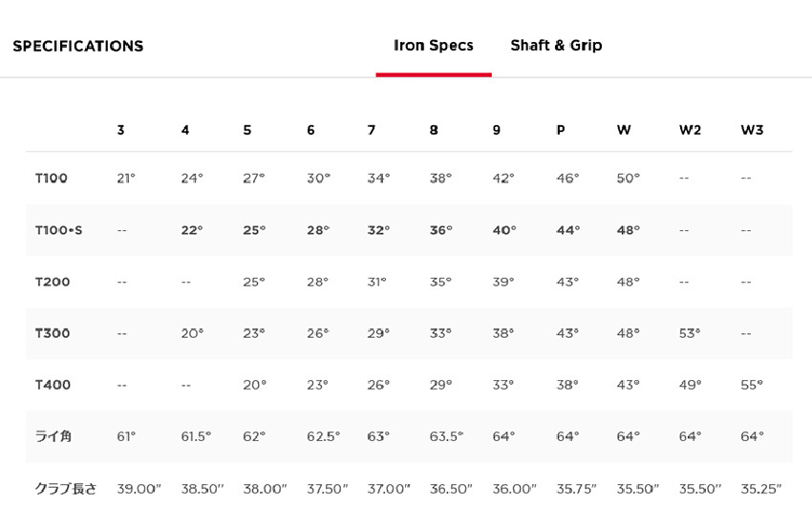Select the Iron Specs tab

[434, 46]
